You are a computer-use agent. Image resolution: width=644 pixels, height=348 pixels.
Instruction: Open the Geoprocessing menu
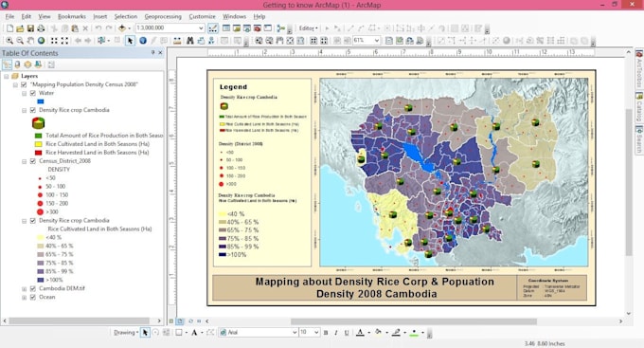(x=163, y=16)
